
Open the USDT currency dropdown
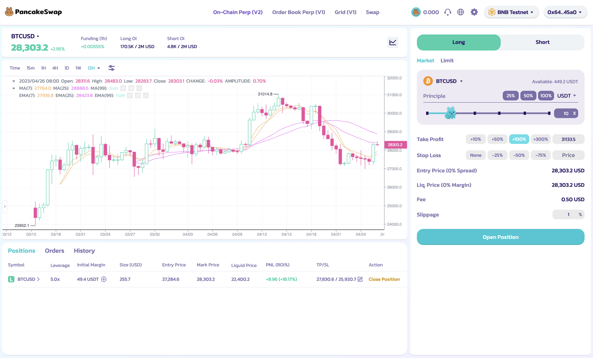click(x=567, y=96)
